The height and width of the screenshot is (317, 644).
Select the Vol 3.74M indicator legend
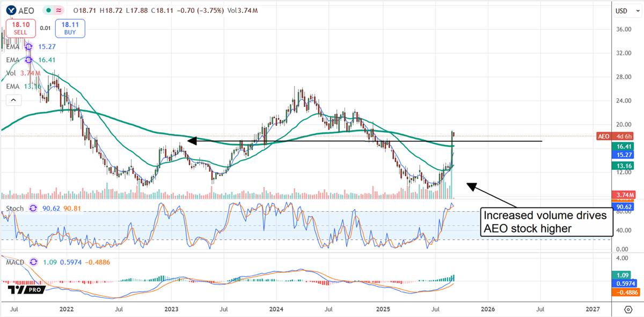click(x=23, y=73)
